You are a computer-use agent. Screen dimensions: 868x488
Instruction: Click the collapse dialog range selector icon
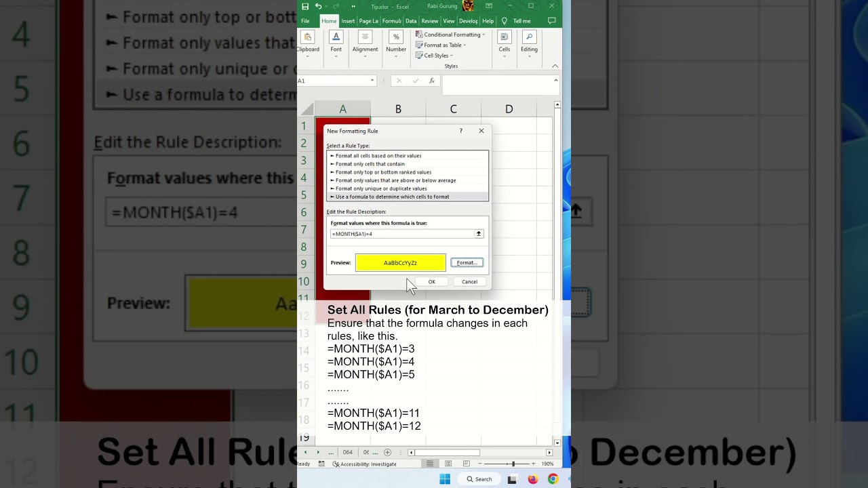[x=479, y=234]
